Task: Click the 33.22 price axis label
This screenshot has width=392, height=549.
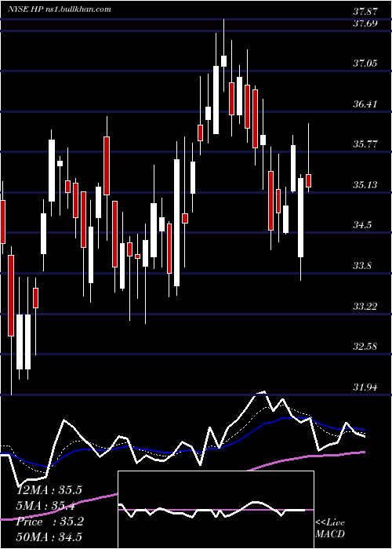Action: 365,307
